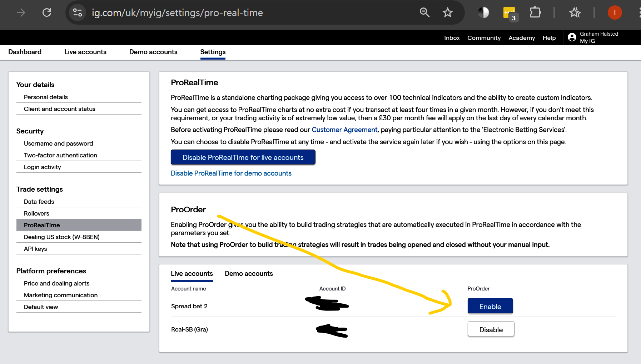Click the Real-SB (Gra) account name
The width and height of the screenshot is (641, 364).
coord(189,329)
